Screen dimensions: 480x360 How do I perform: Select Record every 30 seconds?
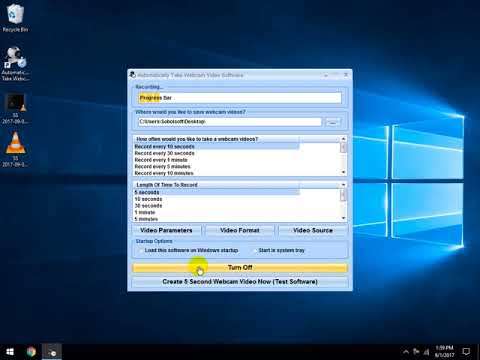217,153
